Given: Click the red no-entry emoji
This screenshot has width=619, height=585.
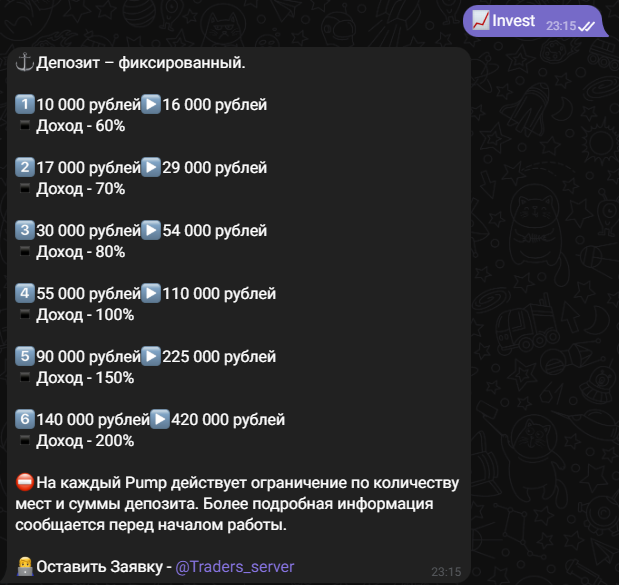Looking at the screenshot, I should [25, 483].
